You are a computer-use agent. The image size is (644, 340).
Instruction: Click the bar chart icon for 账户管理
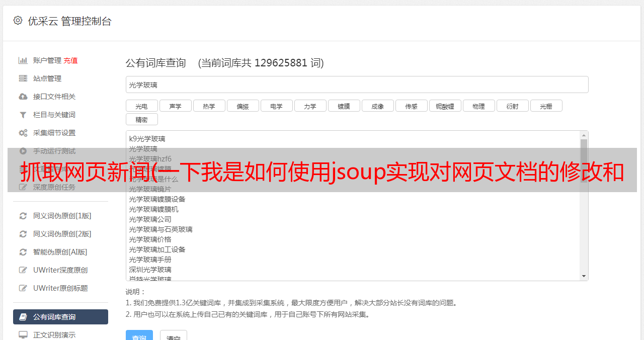(23, 60)
